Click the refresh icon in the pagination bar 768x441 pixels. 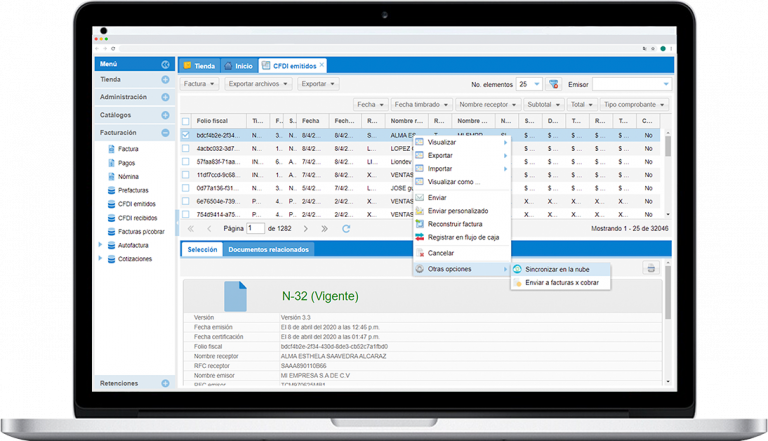tap(346, 228)
